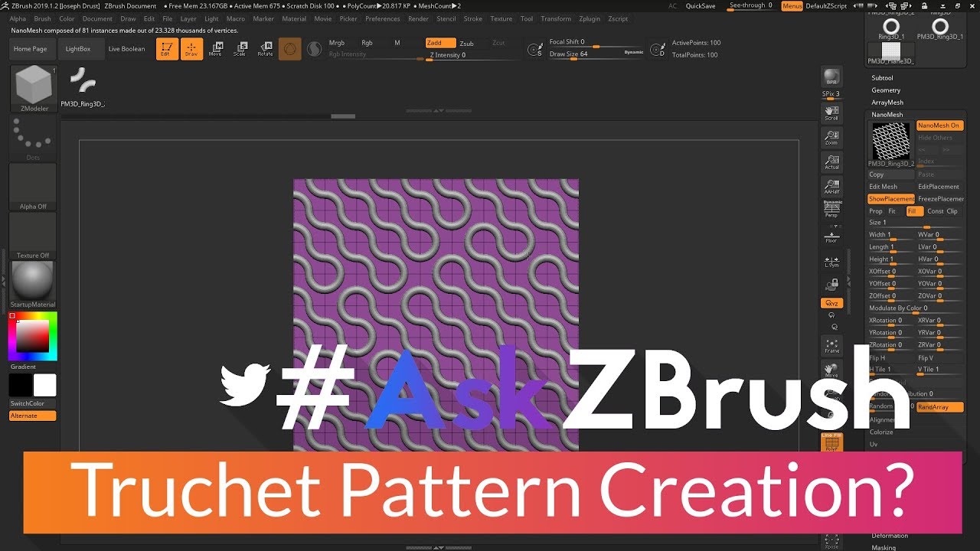Expand the Subtool subpalette

(882, 78)
